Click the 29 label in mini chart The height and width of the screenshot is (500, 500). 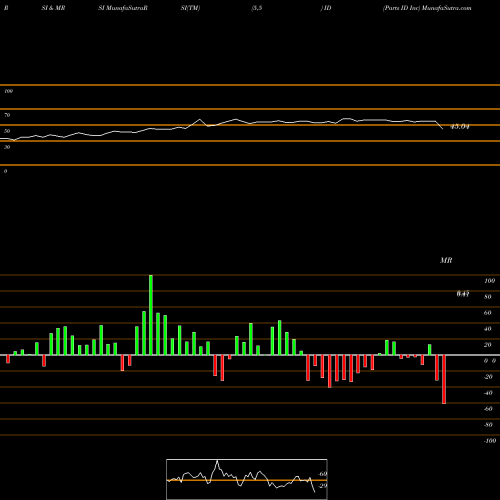point(323,486)
